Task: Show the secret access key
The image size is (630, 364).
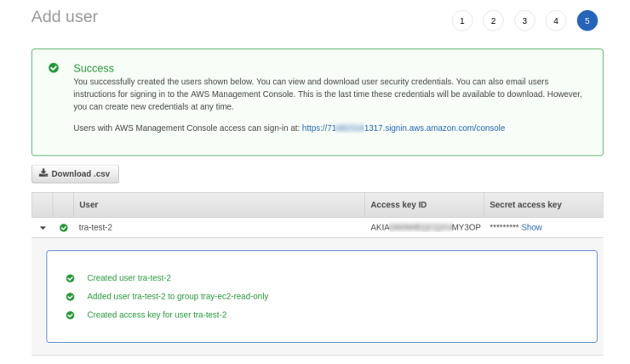Action: [x=531, y=228]
